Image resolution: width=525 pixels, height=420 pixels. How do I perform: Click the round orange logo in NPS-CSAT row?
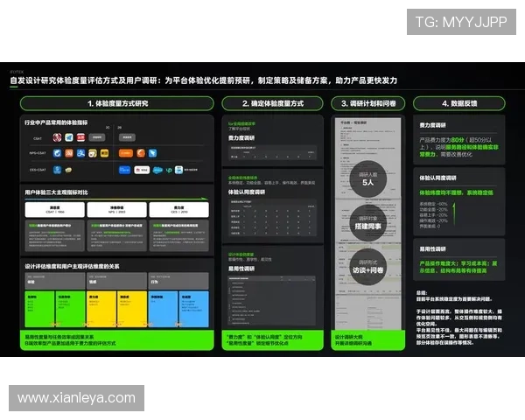tap(141, 153)
